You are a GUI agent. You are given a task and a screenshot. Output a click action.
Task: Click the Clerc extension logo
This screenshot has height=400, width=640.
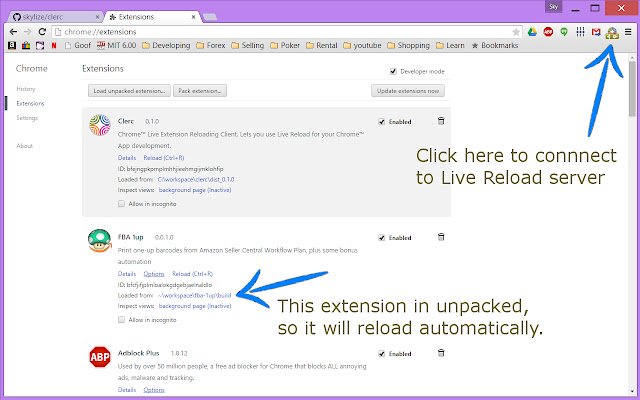100,125
